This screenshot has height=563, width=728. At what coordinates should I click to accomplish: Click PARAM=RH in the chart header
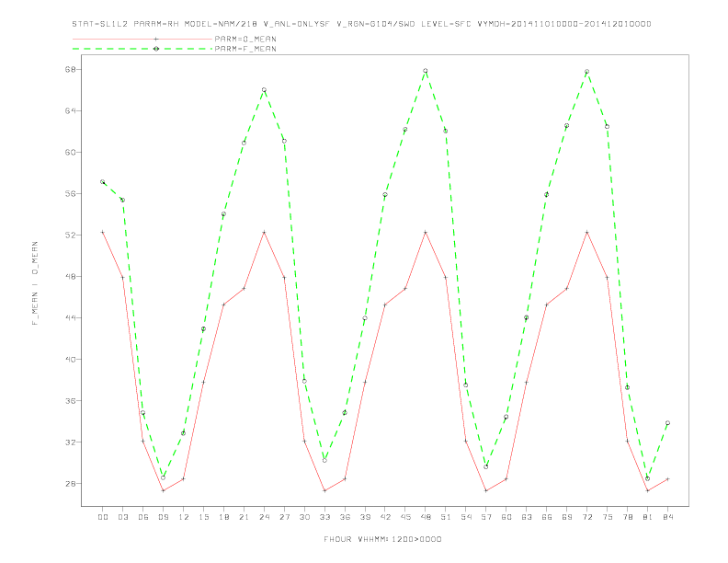[156, 24]
